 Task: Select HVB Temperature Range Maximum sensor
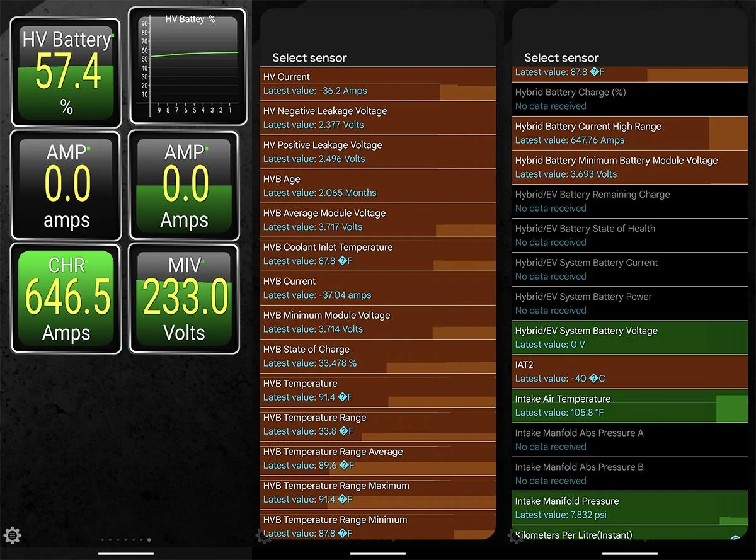click(378, 492)
